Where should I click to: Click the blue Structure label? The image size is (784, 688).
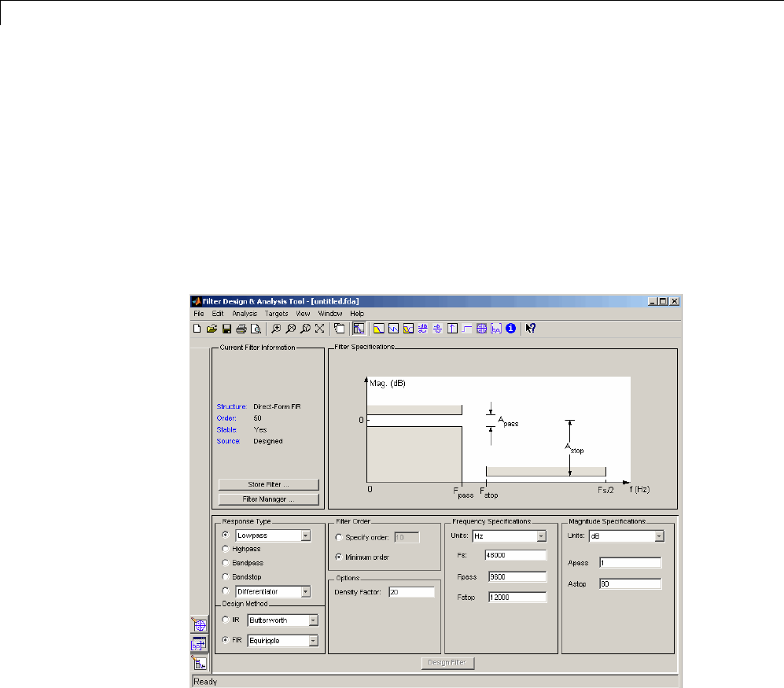(231, 407)
